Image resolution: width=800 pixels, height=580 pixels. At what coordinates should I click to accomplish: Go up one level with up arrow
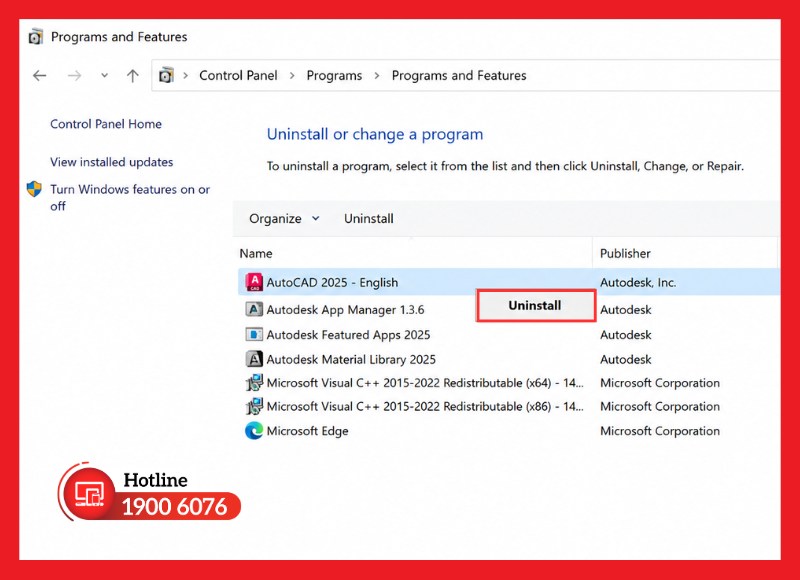coord(133,76)
